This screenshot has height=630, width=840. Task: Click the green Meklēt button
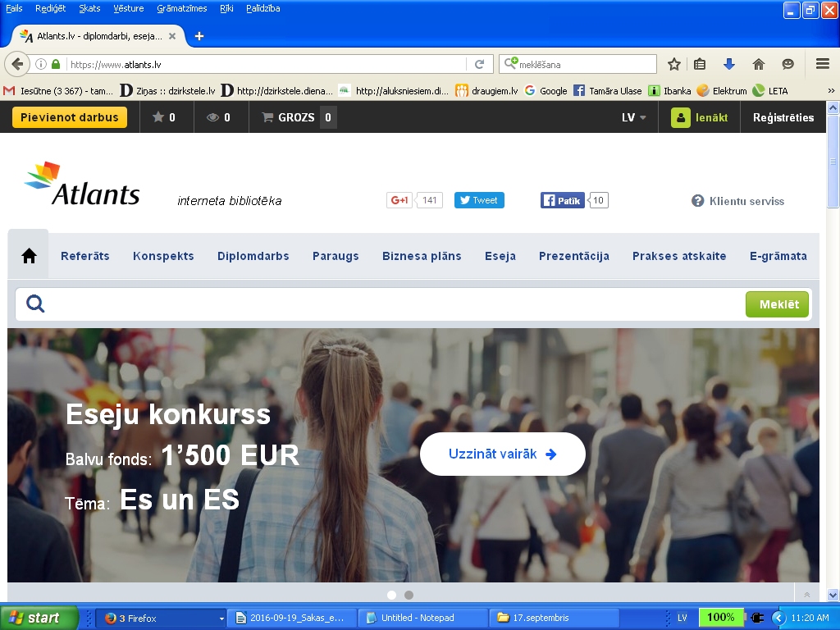tap(778, 304)
